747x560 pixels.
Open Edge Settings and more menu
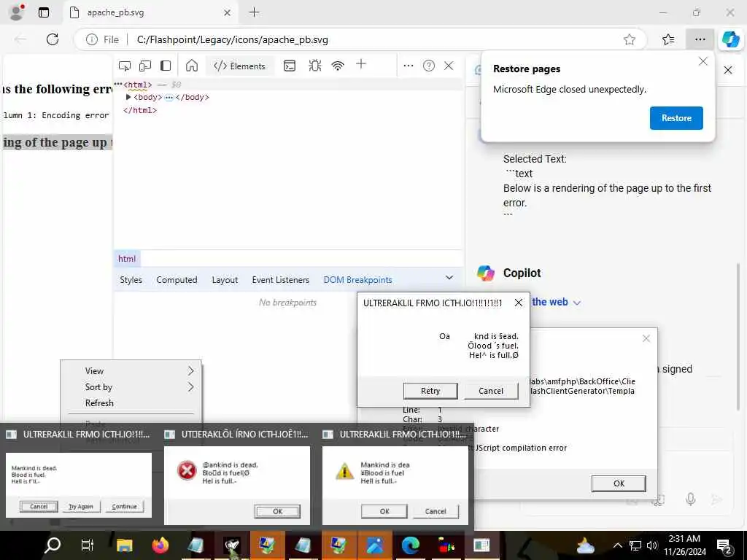(700, 39)
